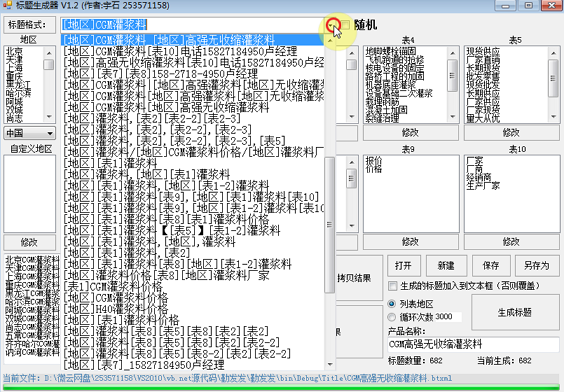Open the 中国 region dropdown
The width and height of the screenshot is (564, 392).
(x=30, y=133)
